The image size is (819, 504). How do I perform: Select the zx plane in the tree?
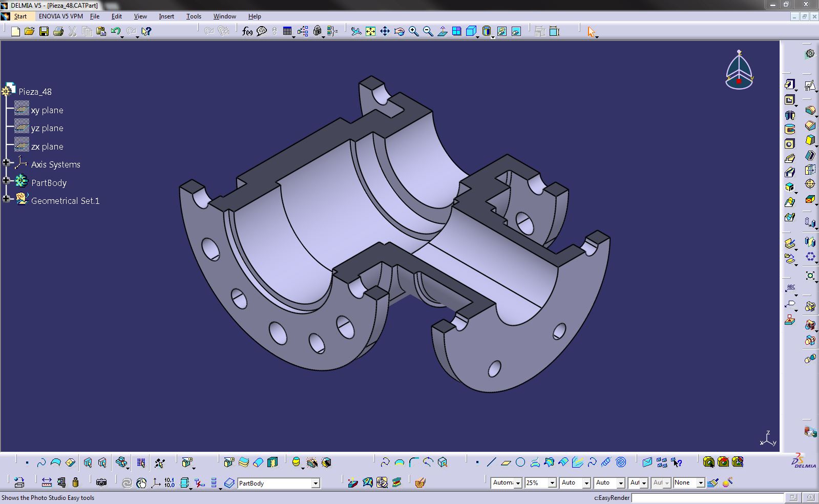[47, 146]
